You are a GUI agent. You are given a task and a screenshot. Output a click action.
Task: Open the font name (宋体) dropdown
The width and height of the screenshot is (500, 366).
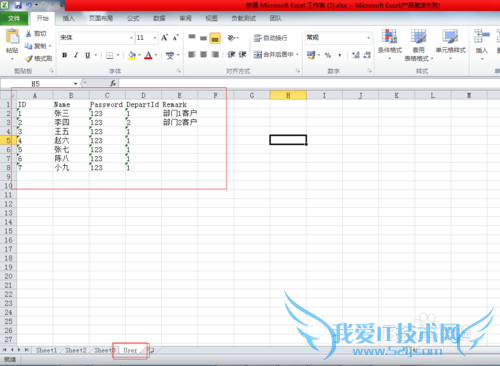(x=131, y=38)
